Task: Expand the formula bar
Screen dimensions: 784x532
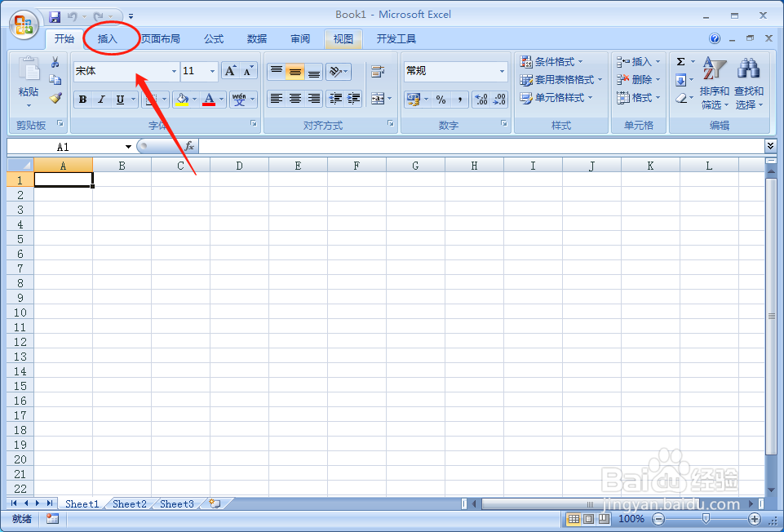Action: coord(769,146)
